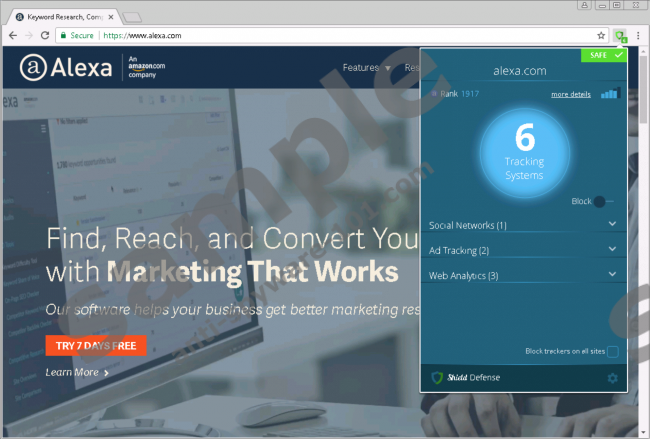Open Shield Defense settings gear
Viewport: 650px width, 439px height.
[x=612, y=378]
